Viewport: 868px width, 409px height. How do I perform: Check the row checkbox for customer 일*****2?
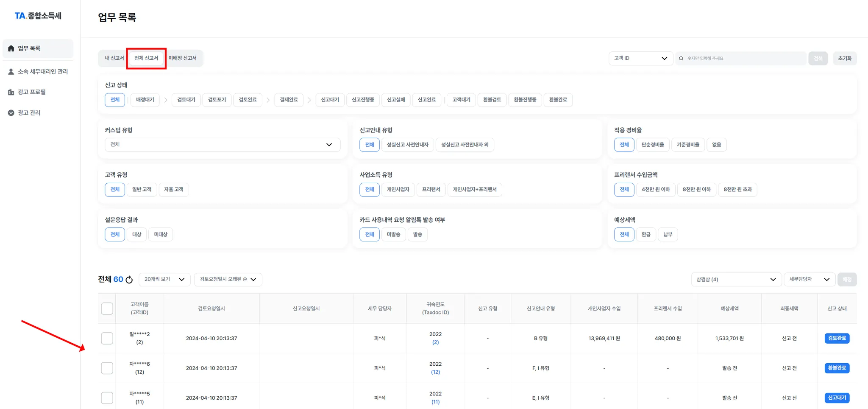tap(107, 338)
